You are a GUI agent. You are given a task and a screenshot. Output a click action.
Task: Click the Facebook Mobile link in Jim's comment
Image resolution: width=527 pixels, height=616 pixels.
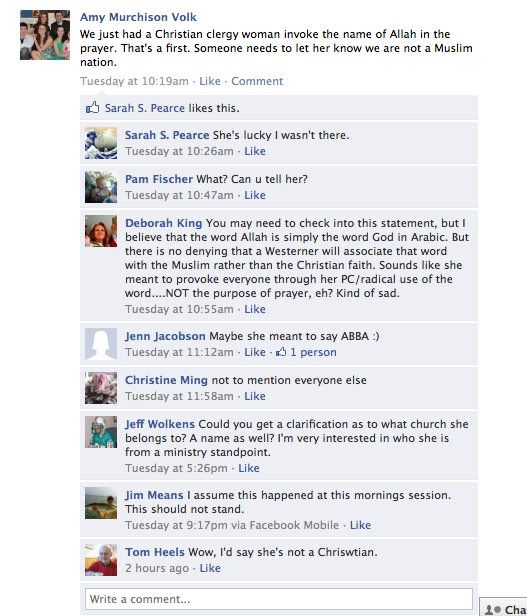[x=294, y=525]
